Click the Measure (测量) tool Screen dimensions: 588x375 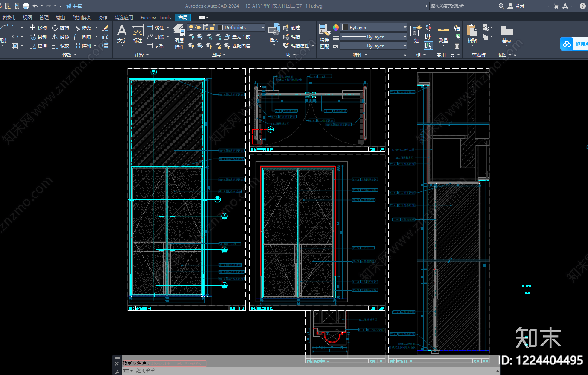443,35
